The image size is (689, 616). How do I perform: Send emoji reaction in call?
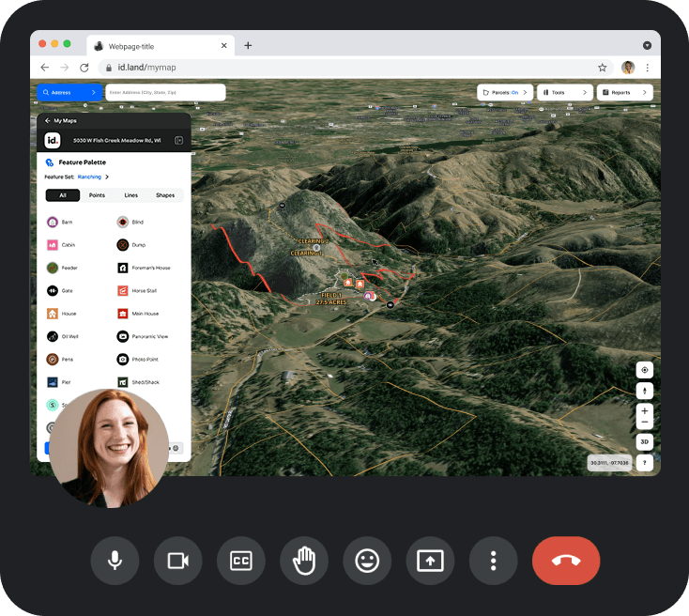(367, 561)
